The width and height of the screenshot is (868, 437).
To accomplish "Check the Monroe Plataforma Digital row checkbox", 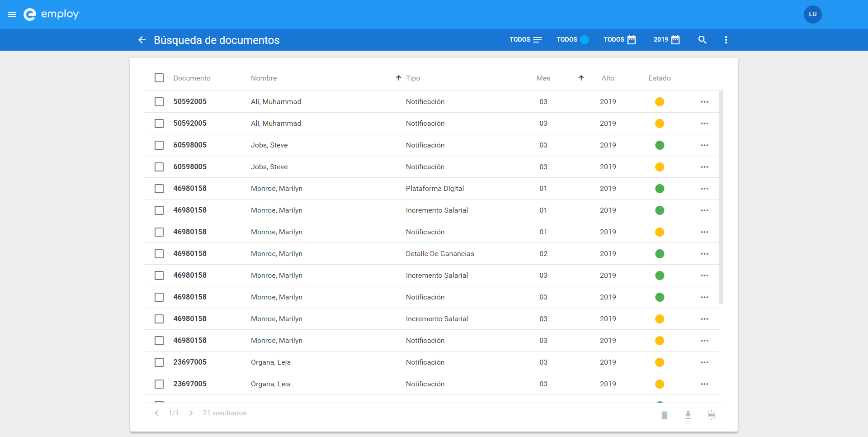I will point(159,189).
